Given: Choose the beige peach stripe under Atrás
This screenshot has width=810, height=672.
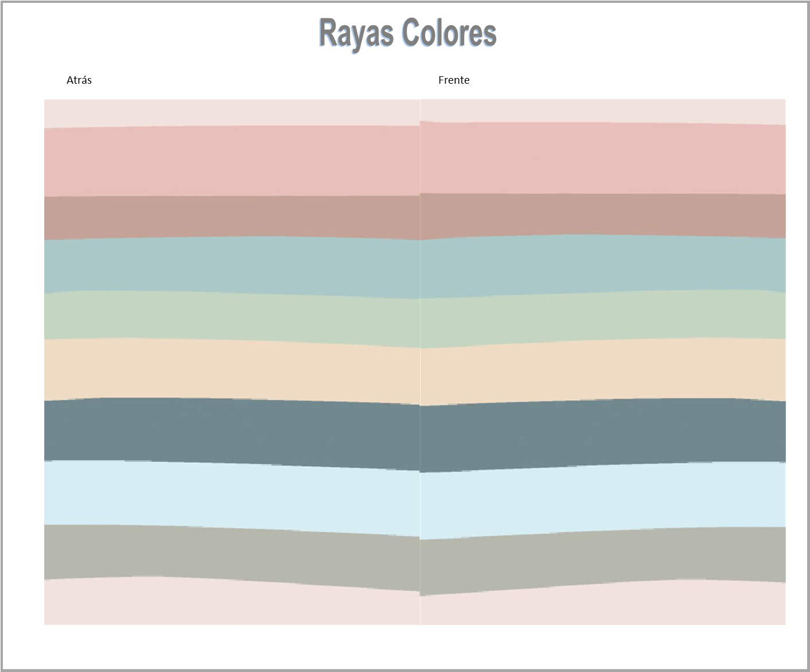Looking at the screenshot, I should tap(232, 370).
